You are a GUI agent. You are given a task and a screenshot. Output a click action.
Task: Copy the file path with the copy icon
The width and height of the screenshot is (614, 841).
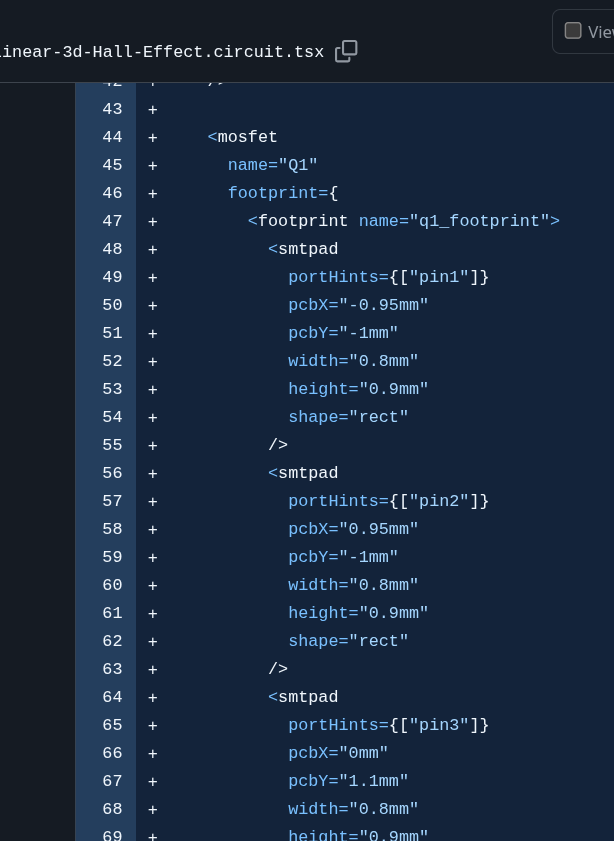tap(346, 51)
